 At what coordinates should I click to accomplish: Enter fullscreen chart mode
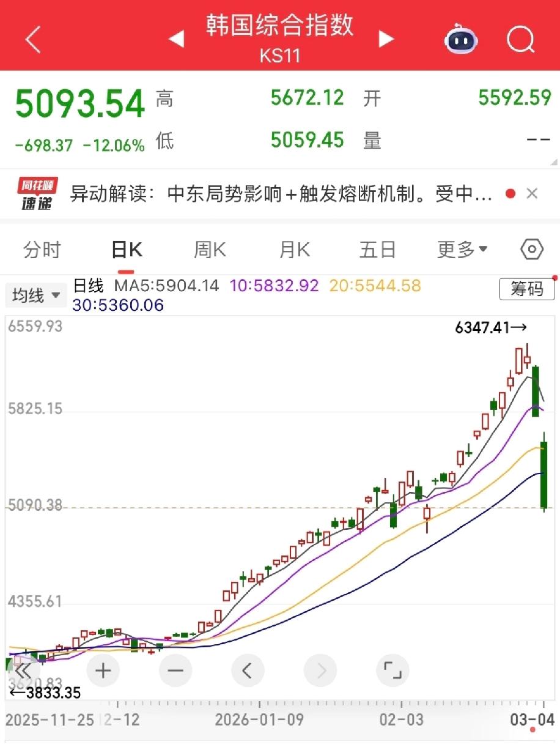click(392, 671)
